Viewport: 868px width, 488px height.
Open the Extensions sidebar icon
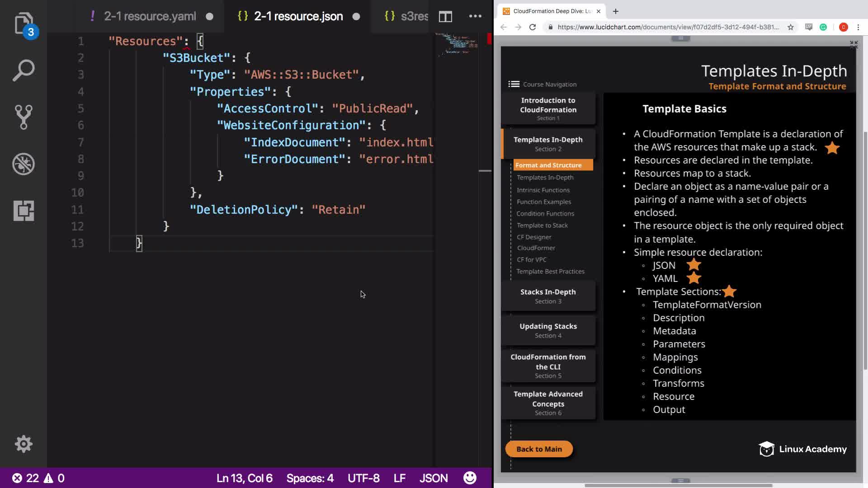pyautogui.click(x=24, y=211)
